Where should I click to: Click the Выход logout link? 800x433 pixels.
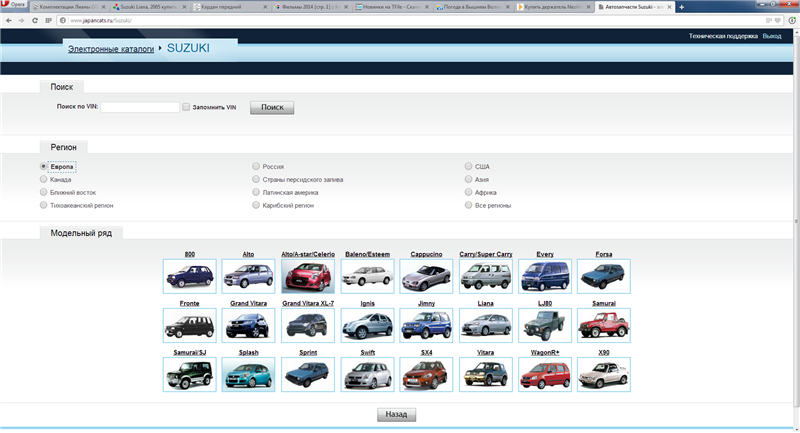pos(771,36)
